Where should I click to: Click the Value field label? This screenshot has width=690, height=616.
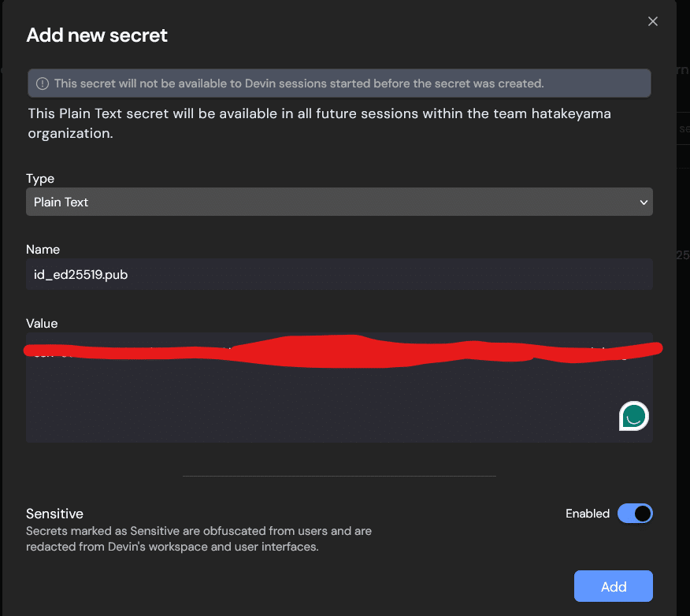tap(42, 323)
